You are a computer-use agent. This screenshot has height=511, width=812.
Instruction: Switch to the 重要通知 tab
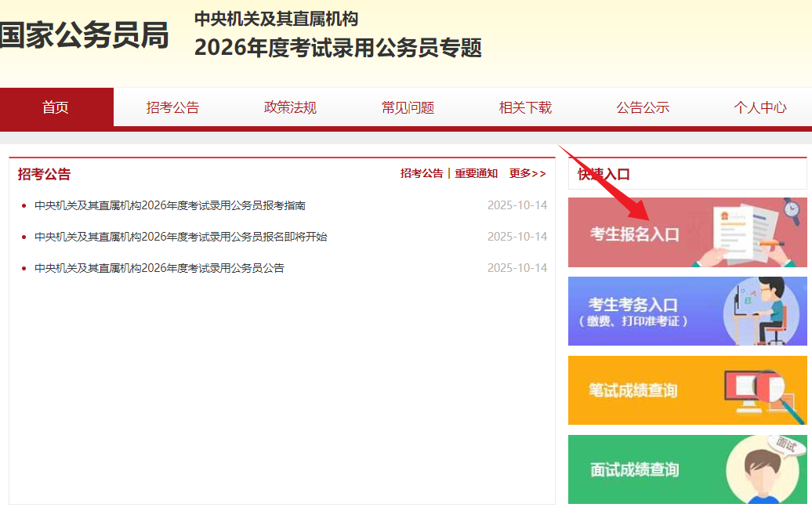476,174
